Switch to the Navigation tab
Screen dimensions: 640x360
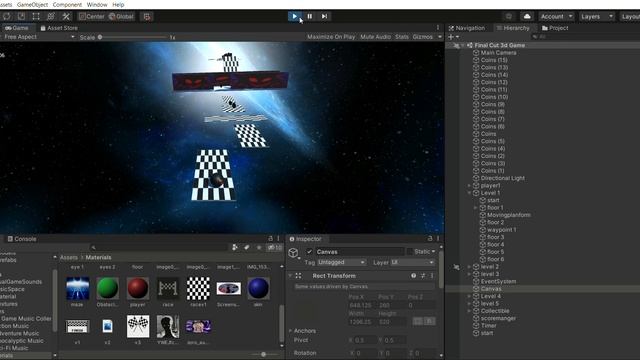tap(467, 28)
